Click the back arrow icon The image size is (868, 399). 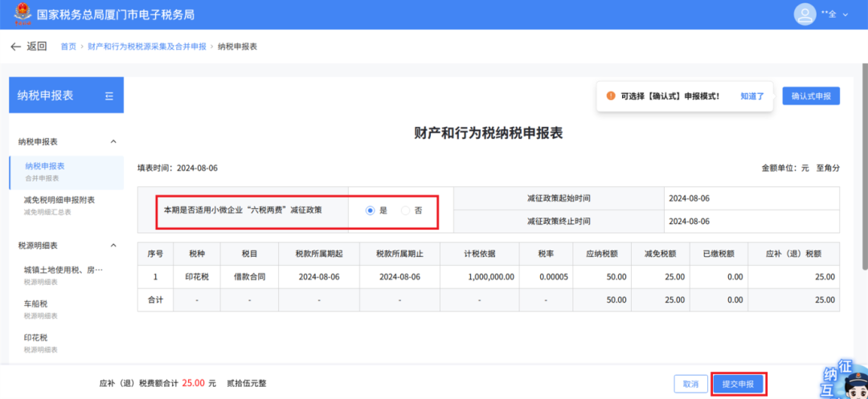pos(15,47)
